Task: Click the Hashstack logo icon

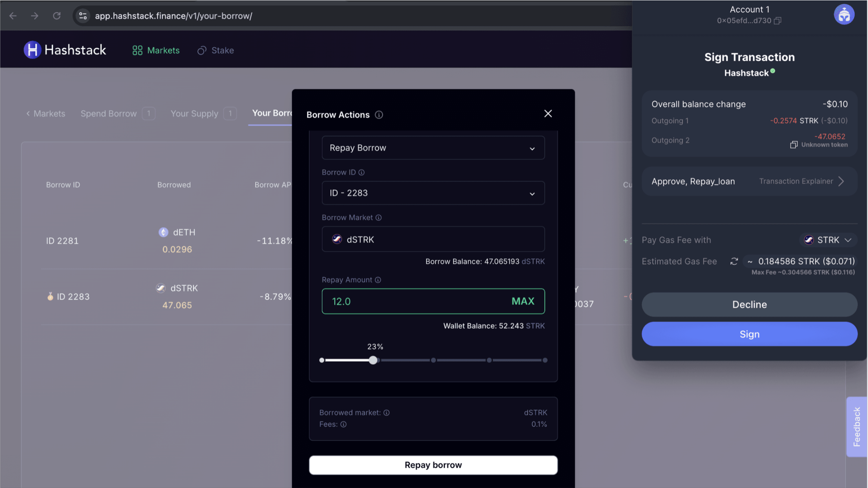Action: point(32,50)
